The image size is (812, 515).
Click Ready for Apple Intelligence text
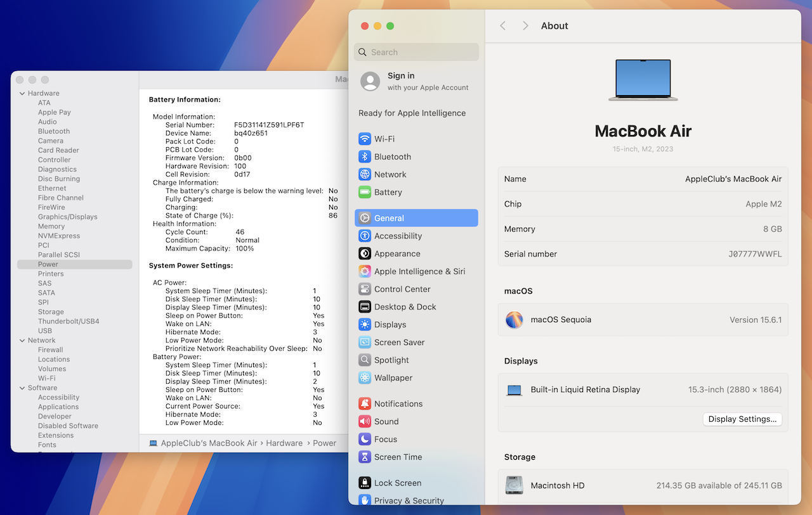tap(412, 113)
